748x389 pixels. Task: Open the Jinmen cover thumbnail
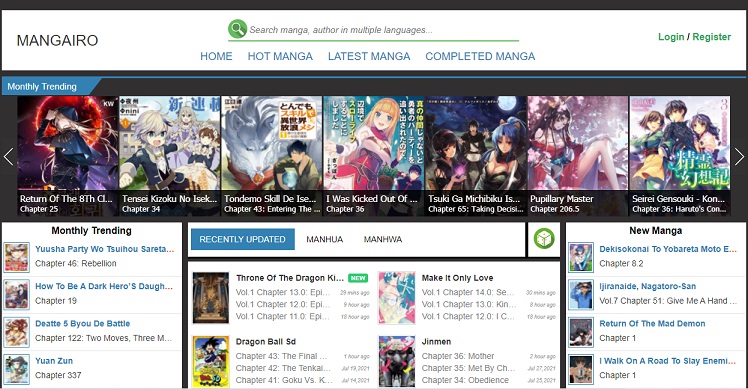pos(396,361)
